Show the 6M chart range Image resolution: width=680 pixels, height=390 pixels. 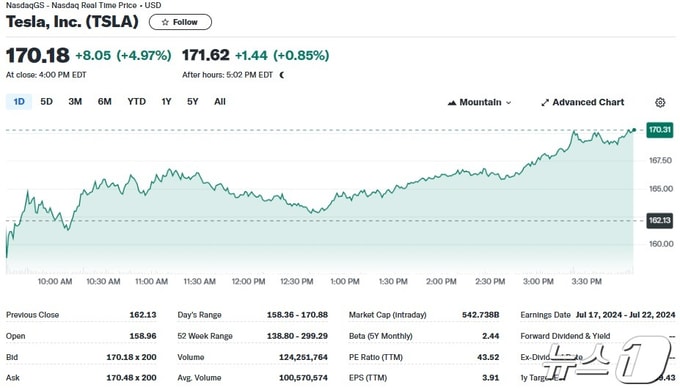(x=105, y=102)
